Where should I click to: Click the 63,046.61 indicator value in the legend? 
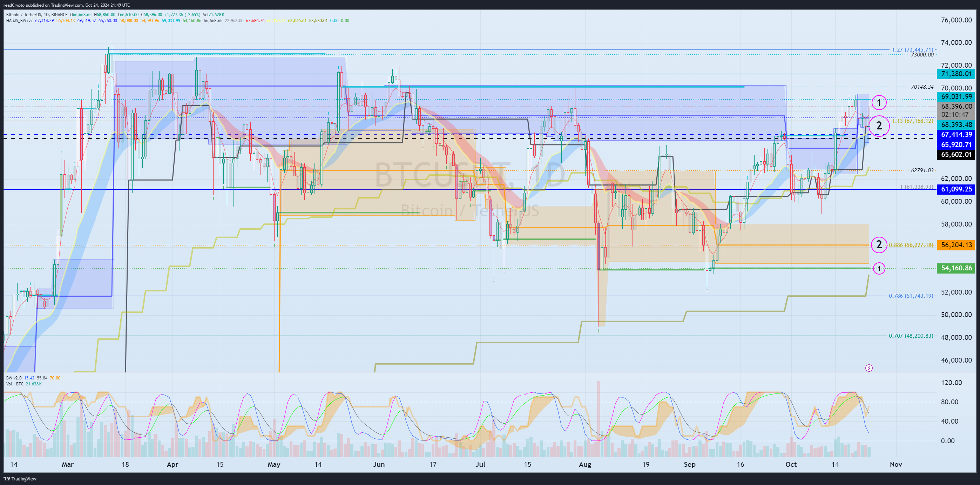297,21
